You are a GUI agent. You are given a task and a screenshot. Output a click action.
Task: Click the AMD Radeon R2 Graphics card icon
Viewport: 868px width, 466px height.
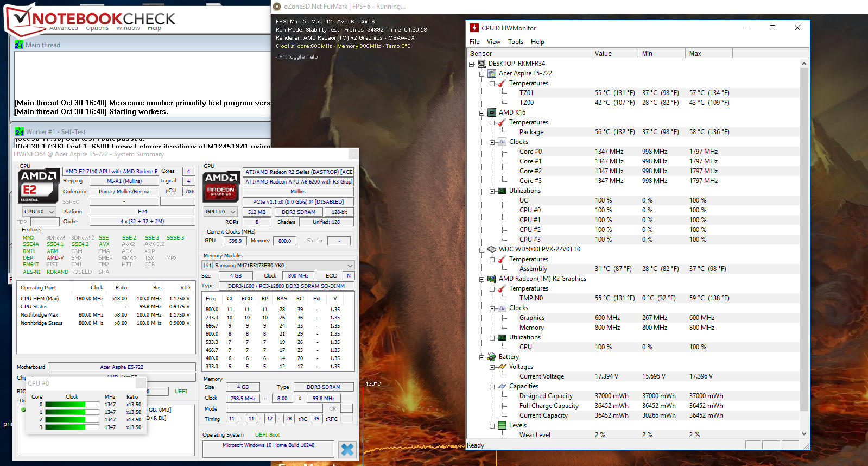492,279
